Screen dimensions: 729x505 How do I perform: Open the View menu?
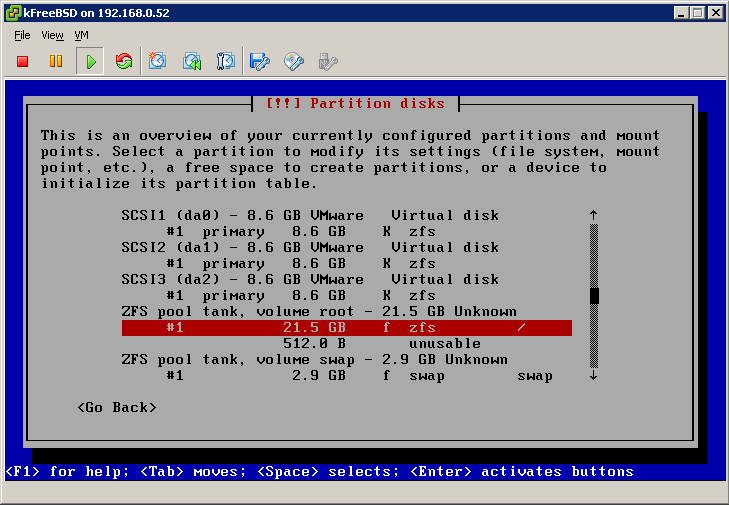coord(52,35)
